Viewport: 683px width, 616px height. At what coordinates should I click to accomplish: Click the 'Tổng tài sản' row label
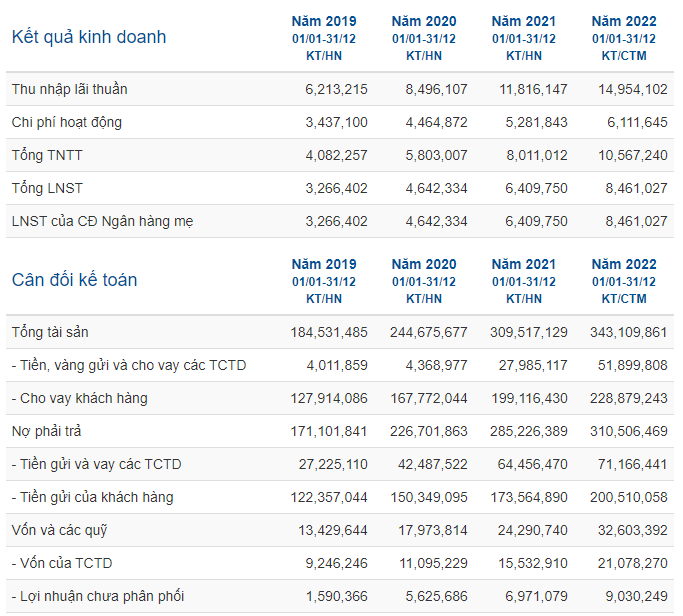50,332
